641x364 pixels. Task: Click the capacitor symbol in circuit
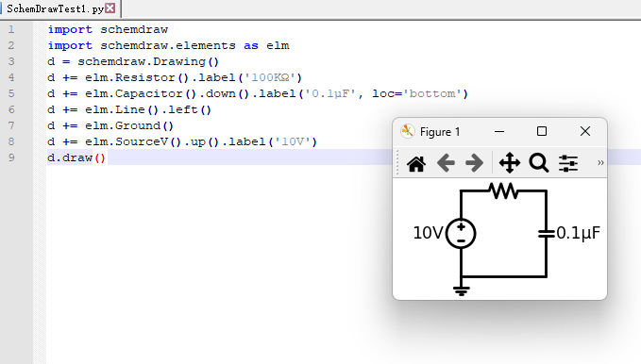[547, 234]
